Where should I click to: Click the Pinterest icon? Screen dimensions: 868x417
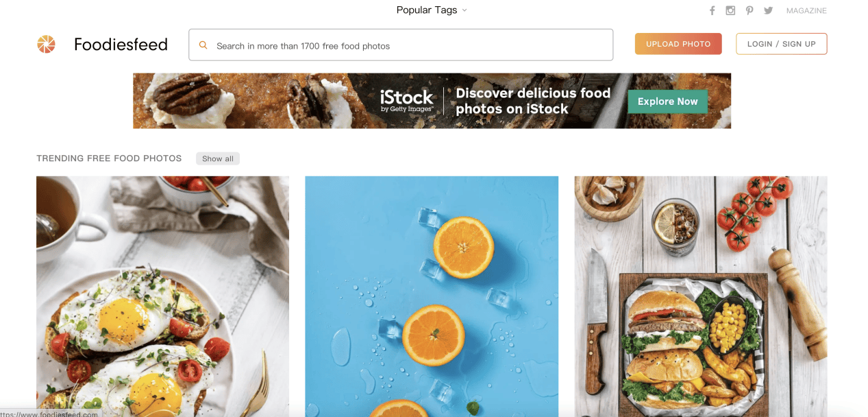pyautogui.click(x=749, y=10)
